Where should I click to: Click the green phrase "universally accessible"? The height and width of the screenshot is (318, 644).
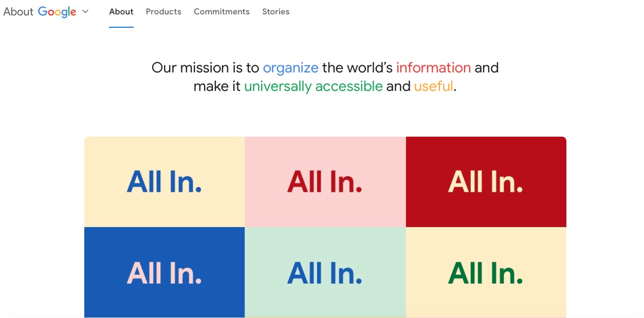[x=313, y=86]
